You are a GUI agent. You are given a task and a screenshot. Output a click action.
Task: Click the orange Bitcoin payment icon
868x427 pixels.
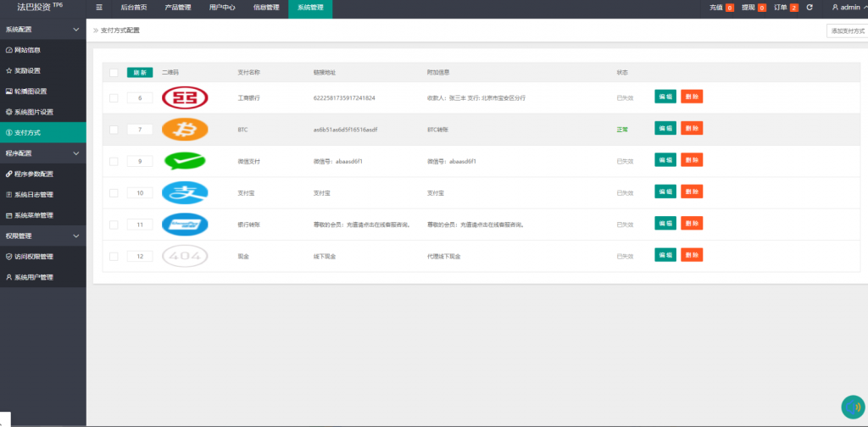(x=184, y=129)
